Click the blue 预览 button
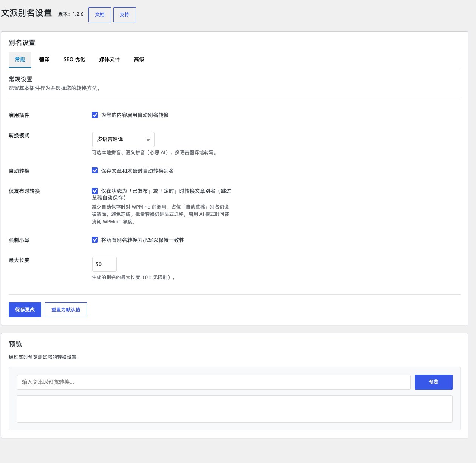 coord(434,382)
